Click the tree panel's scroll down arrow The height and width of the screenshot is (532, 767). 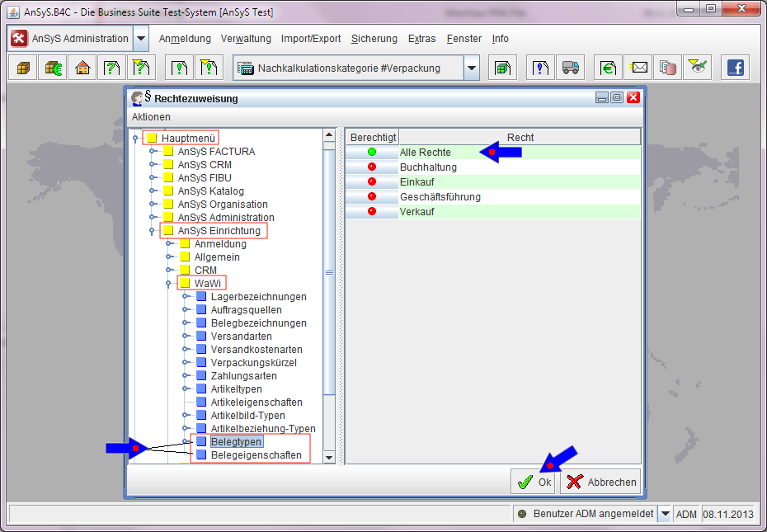[329, 457]
